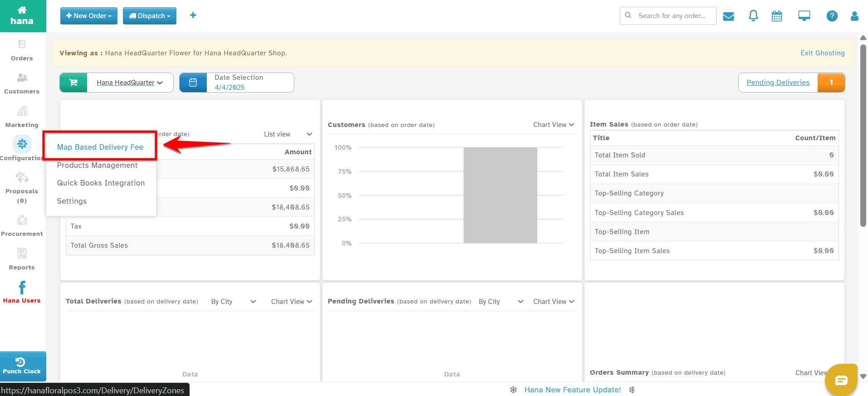
Task: Open Pending Deliveries Chart View dropdown
Action: pos(554,302)
